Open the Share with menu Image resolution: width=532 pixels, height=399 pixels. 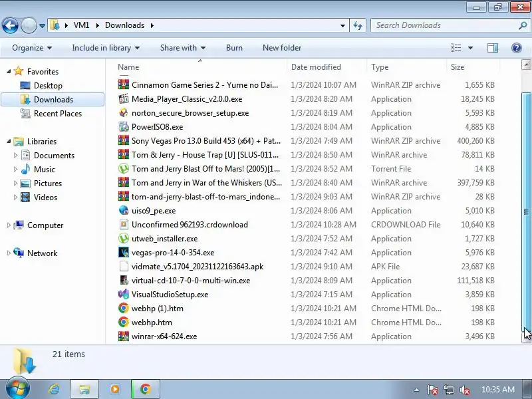(x=182, y=48)
